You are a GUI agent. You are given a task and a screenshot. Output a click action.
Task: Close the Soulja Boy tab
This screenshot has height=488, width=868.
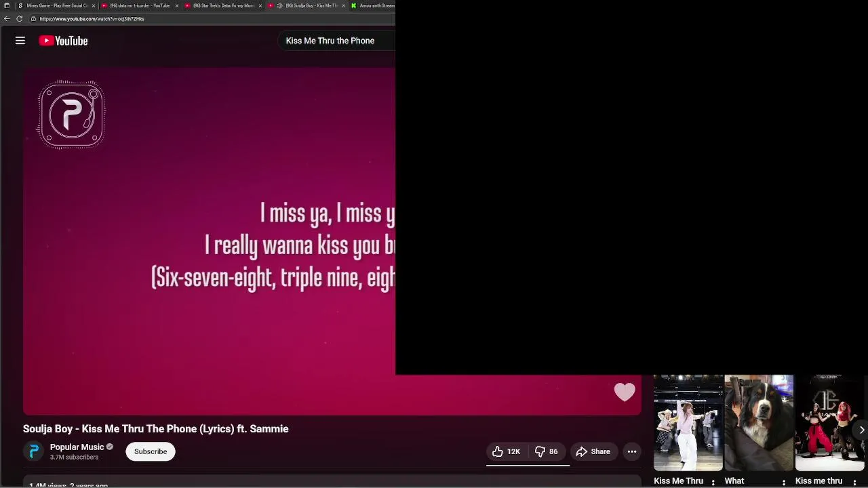(344, 5)
